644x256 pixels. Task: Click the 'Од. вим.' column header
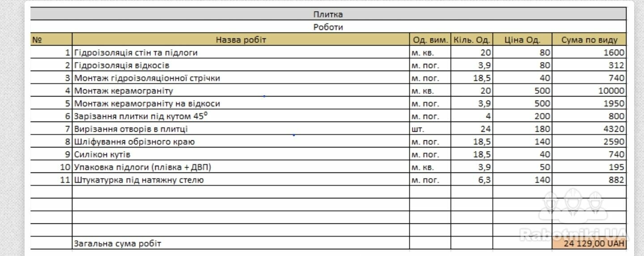pos(430,40)
